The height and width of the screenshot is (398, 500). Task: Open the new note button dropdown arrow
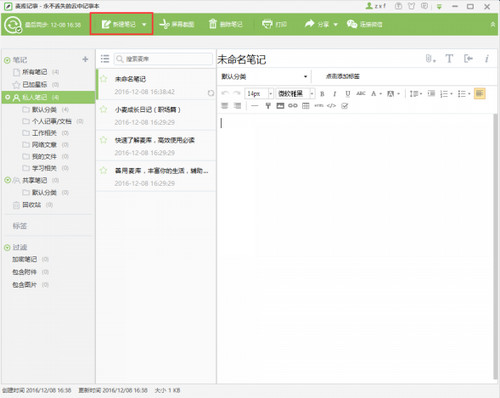pyautogui.click(x=144, y=24)
